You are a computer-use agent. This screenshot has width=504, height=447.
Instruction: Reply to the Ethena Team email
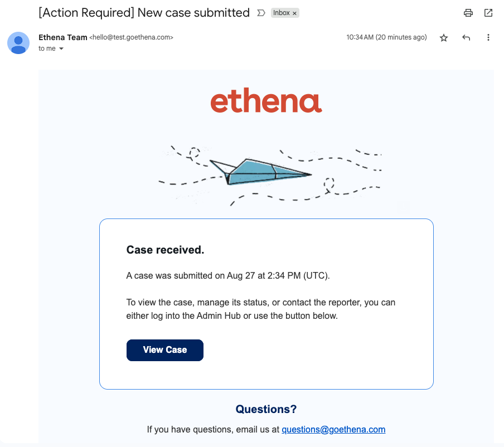click(x=466, y=38)
